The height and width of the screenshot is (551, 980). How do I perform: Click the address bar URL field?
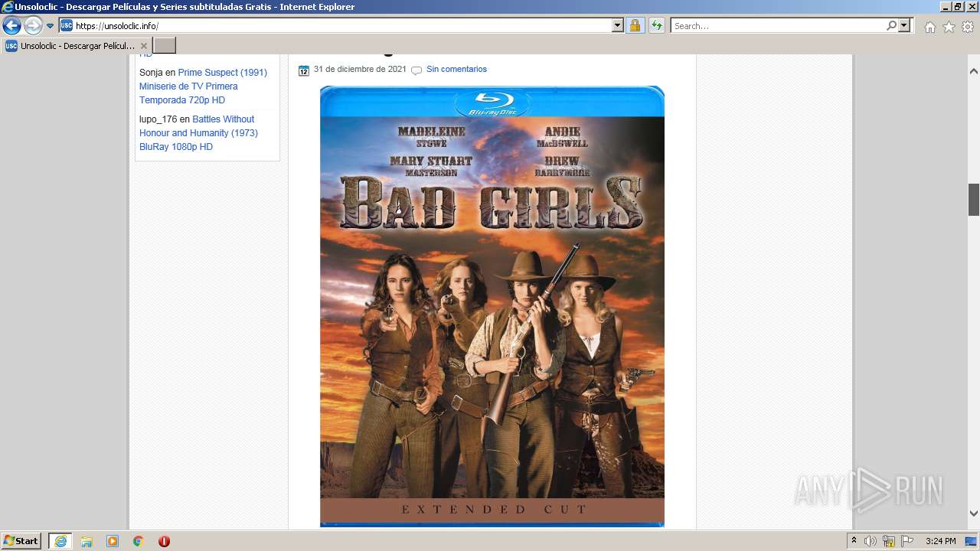tap(342, 26)
